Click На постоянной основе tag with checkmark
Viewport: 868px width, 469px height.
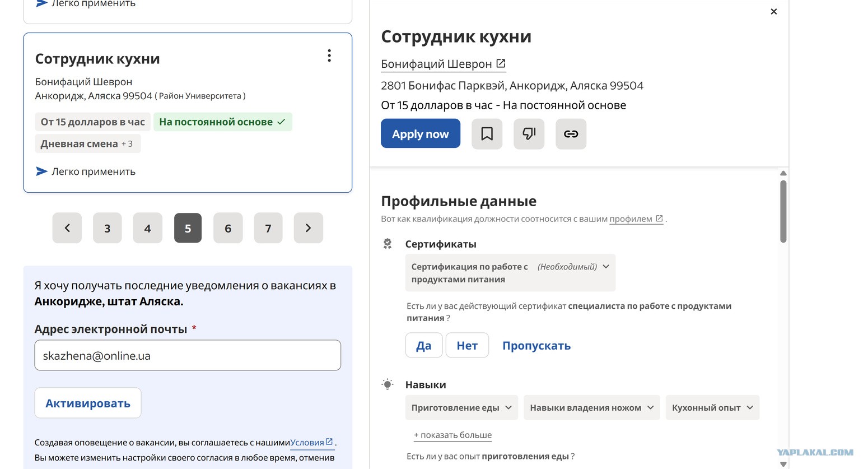click(223, 122)
